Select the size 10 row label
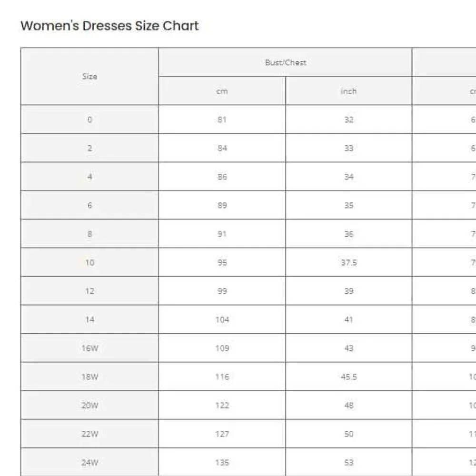Viewport: 476px width, 476px height. [89, 262]
